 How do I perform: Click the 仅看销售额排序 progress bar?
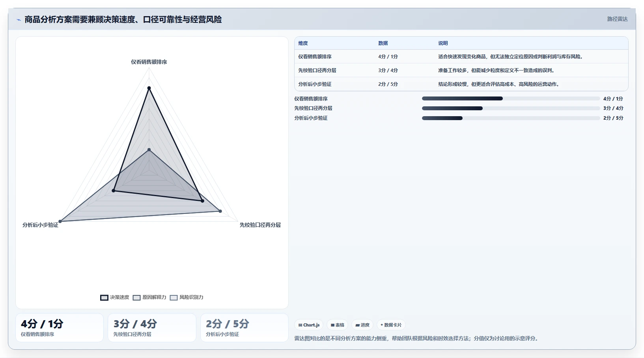point(511,98)
